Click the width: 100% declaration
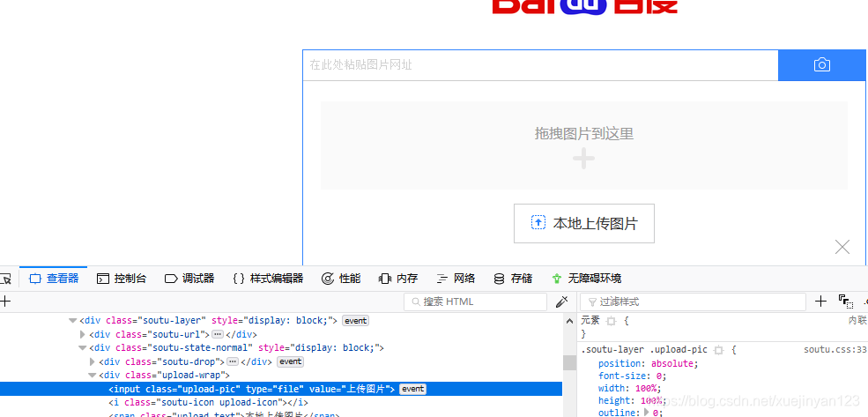Screen dimensions: 868x417 tap(629, 388)
